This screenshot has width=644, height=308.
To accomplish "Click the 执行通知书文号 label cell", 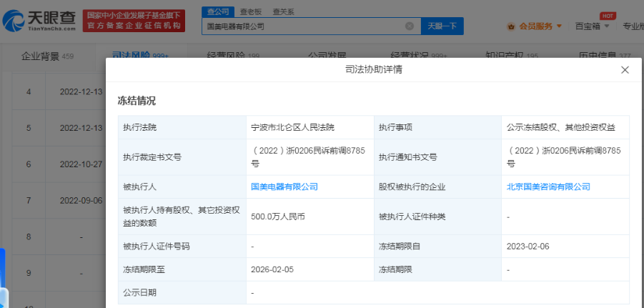I will tap(438, 157).
